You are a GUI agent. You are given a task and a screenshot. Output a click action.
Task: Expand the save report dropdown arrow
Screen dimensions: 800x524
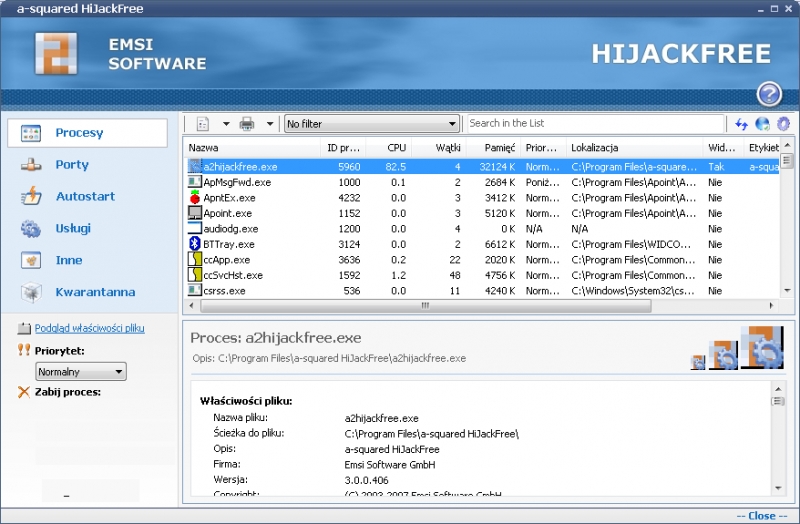[226, 124]
